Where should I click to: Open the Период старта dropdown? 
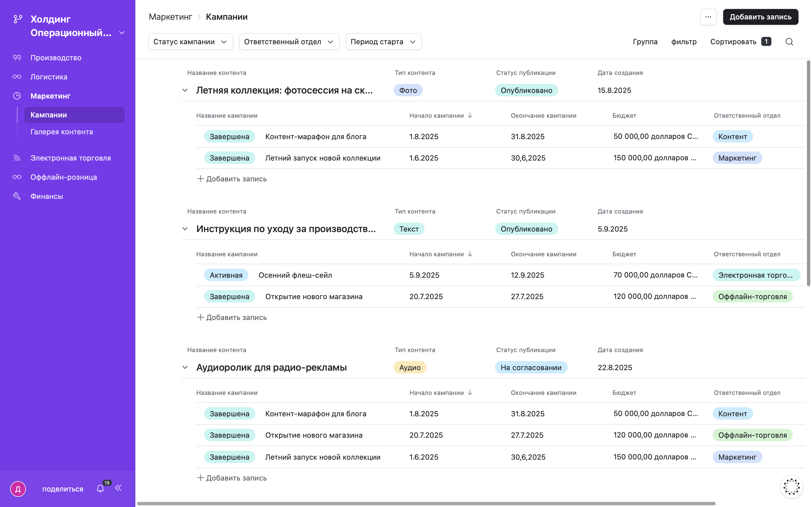(383, 42)
